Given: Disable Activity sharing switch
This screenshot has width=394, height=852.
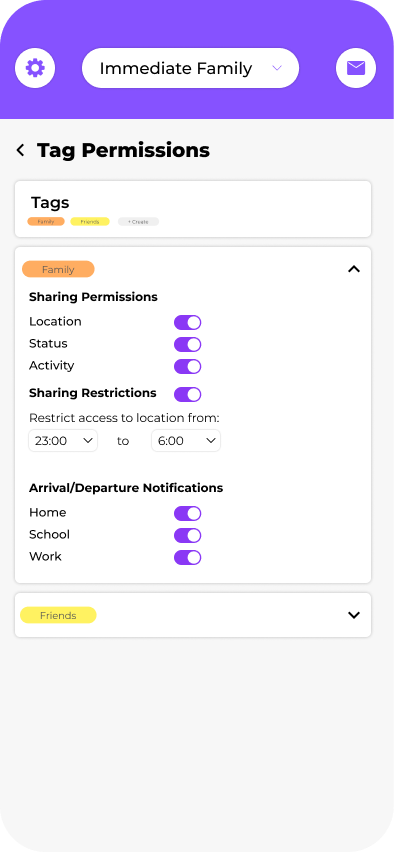Looking at the screenshot, I should point(187,366).
